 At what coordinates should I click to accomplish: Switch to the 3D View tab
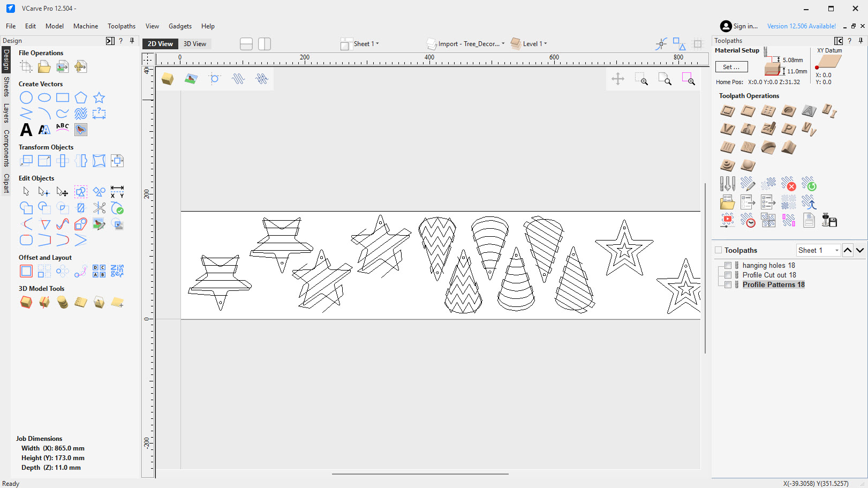click(195, 43)
